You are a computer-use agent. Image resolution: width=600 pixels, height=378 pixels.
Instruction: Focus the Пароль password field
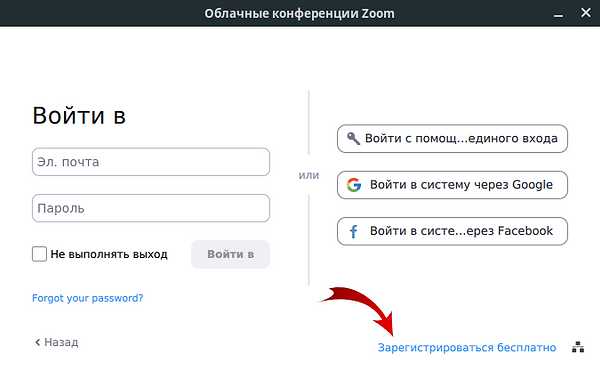coord(151,208)
